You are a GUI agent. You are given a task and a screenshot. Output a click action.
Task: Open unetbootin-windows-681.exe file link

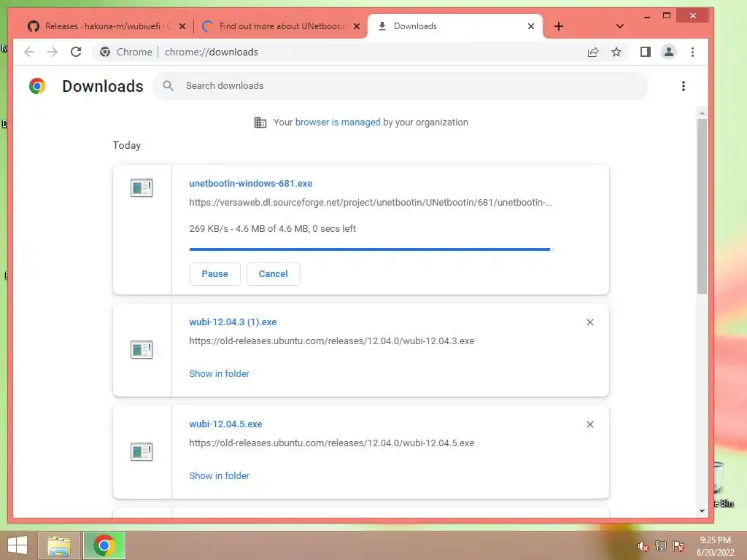click(251, 183)
